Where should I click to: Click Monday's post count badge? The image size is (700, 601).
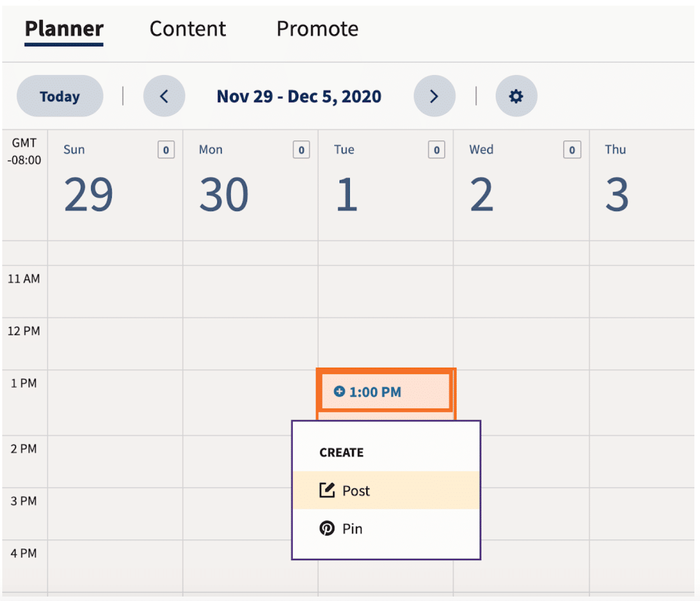pyautogui.click(x=301, y=150)
